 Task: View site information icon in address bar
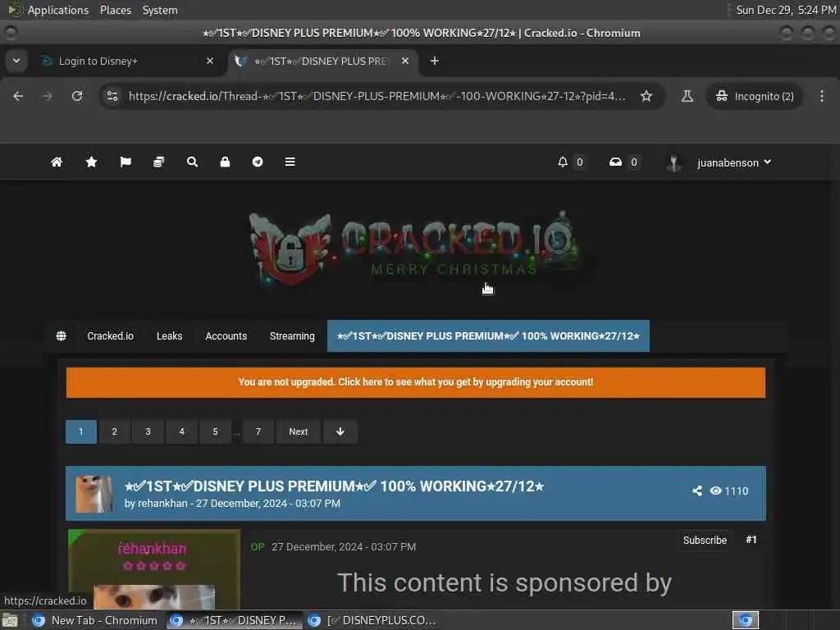pos(112,97)
